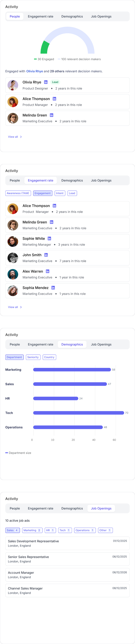Click the Olivia Rhye name link in summary text

coord(34,71)
